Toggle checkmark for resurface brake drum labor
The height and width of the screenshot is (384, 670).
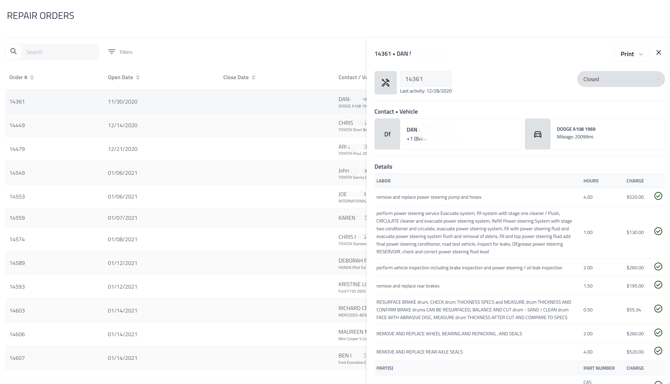pyautogui.click(x=658, y=308)
